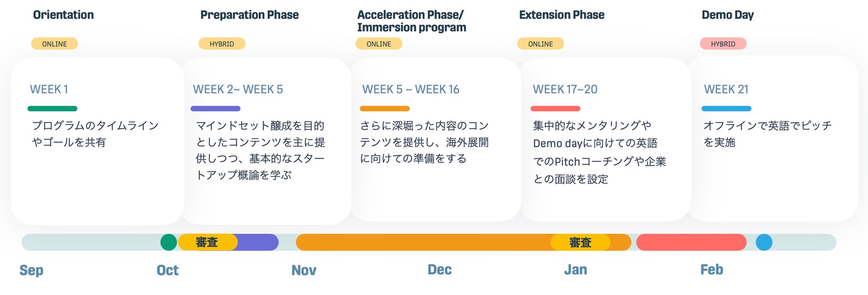Click the orange bar under WEEK 5 ~ WEEK 16
The width and height of the screenshot is (868, 295).
385,108
